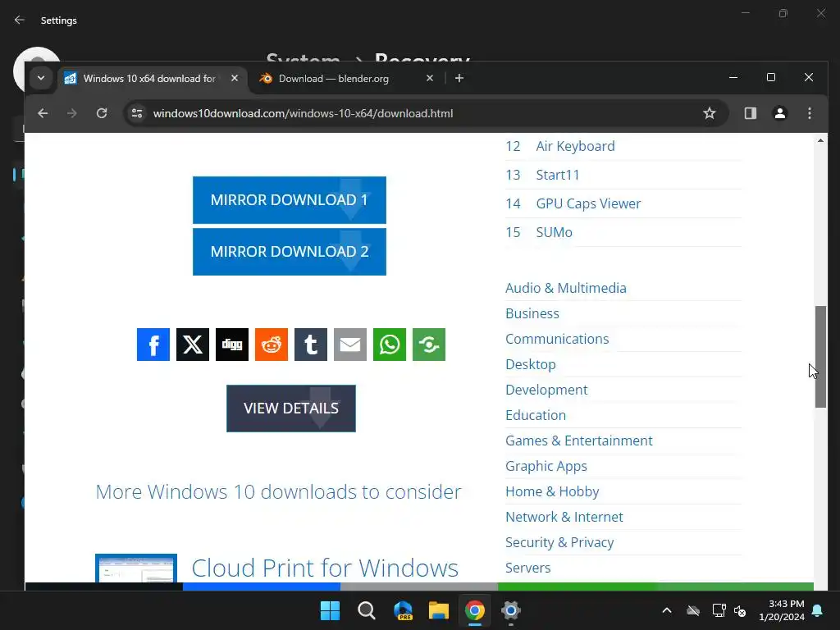
Task: Share page via Tumblr icon
Action: pos(311,345)
